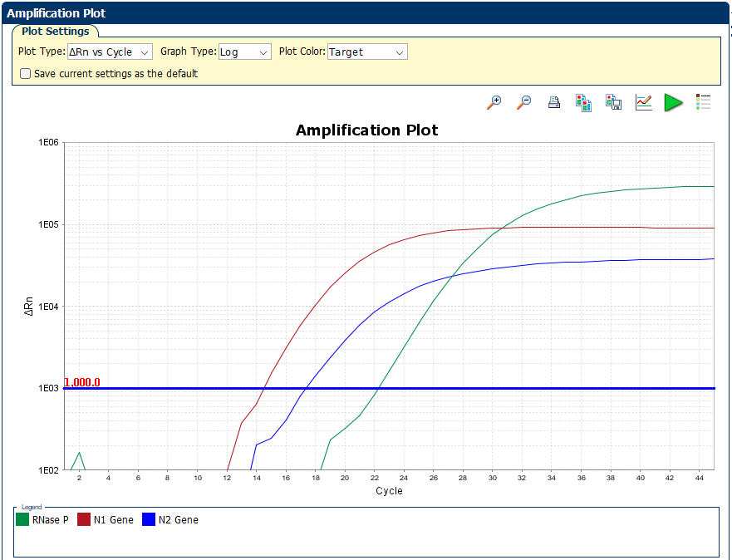Screen dimensions: 732x560
Task: Select the Plot Settings tab
Action: coord(56,32)
